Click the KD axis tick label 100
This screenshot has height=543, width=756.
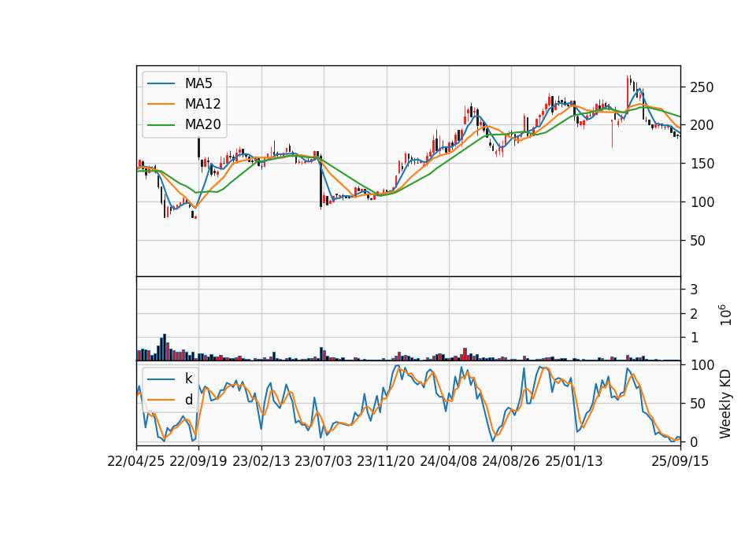click(702, 365)
